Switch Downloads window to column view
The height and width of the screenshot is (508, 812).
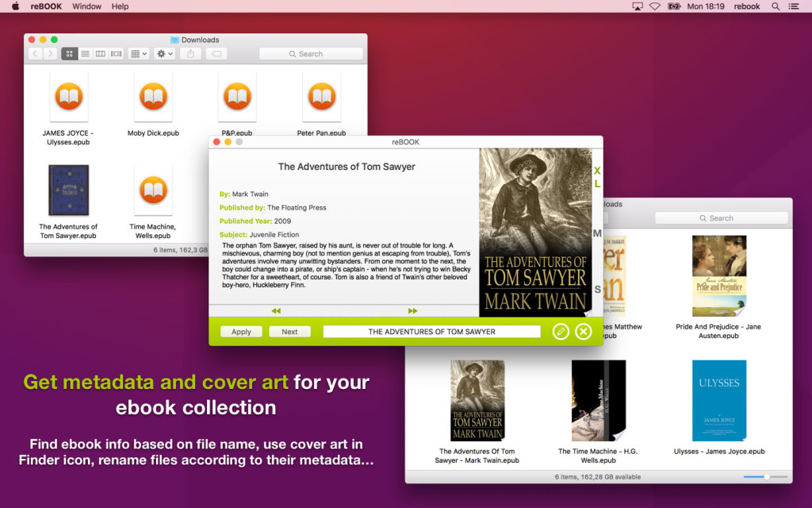(x=101, y=53)
